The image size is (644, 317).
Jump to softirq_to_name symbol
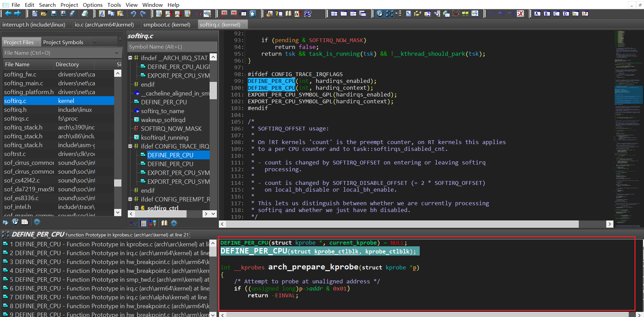click(162, 111)
